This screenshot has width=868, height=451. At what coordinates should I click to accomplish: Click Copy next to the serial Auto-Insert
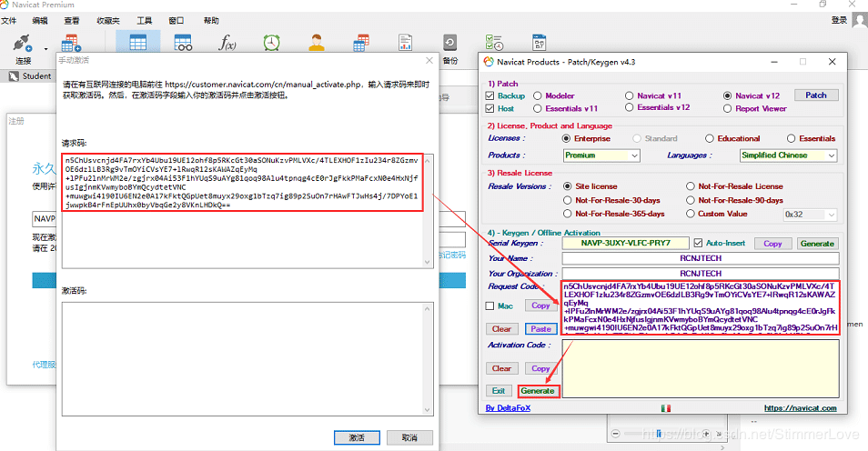pyautogui.click(x=772, y=244)
